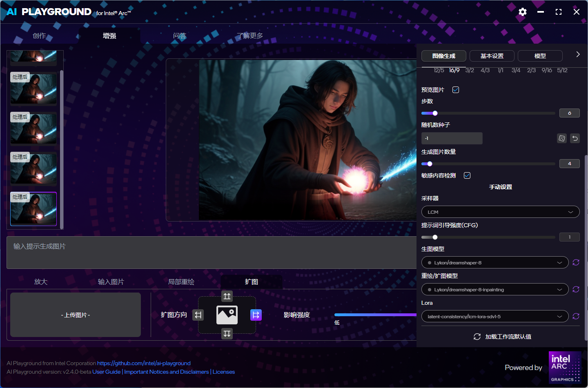The width and height of the screenshot is (588, 388).
Task: Click the 随机数种子 input field
Action: point(452,138)
